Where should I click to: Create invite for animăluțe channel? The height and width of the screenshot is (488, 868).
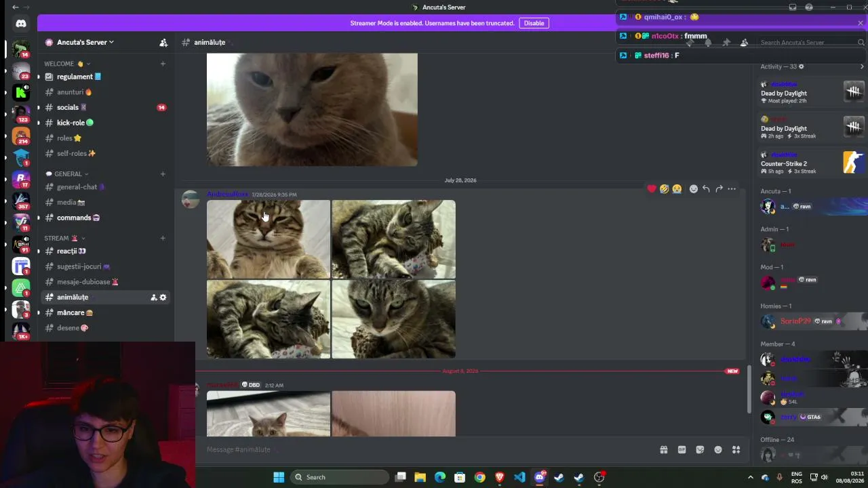(x=154, y=298)
